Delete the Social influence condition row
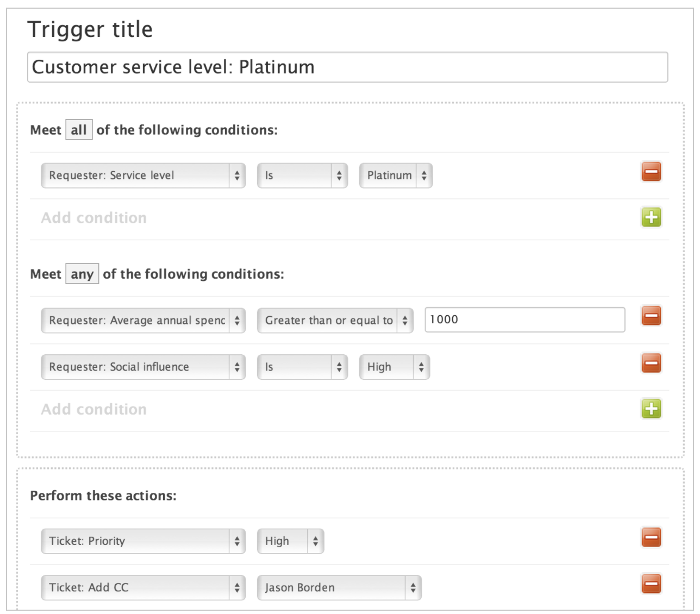This screenshot has height=614, width=700. (x=651, y=363)
